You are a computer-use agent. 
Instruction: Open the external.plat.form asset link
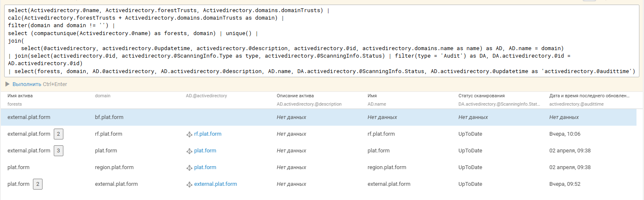[x=216, y=184]
